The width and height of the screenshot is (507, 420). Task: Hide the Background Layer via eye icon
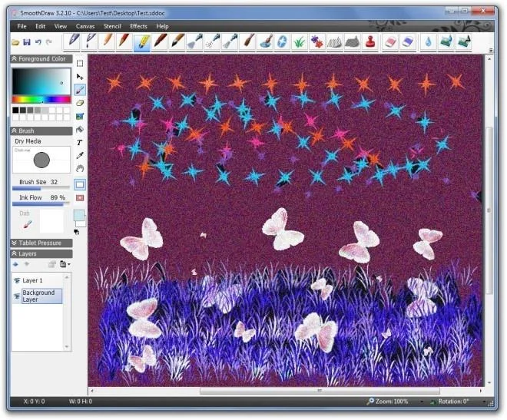coord(17,296)
